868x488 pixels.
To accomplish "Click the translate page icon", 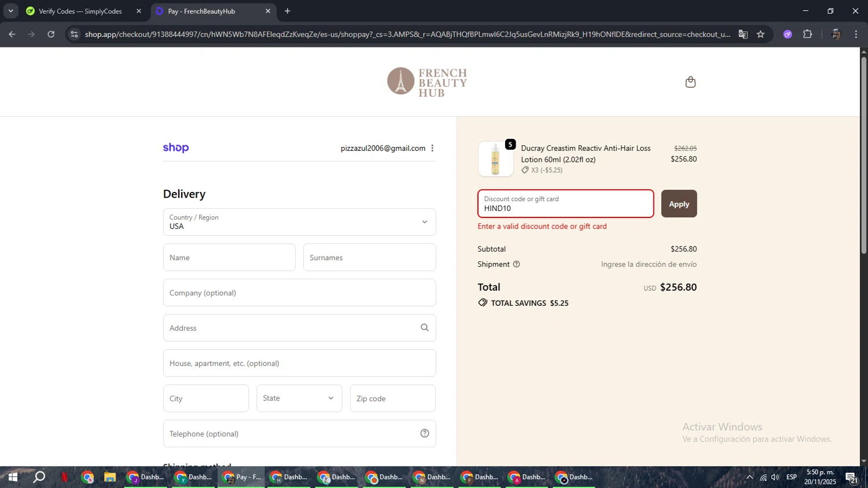I will click(743, 34).
